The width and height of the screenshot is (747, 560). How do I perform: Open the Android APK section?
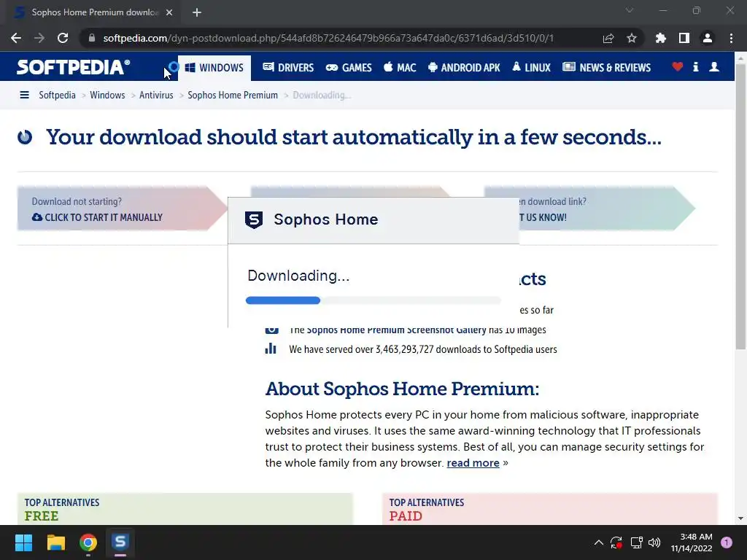point(464,68)
